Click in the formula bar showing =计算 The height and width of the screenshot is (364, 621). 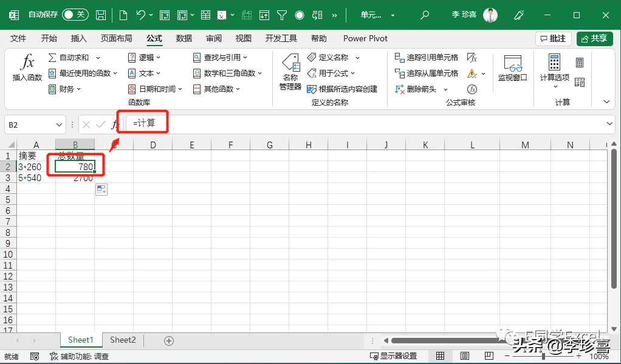pyautogui.click(x=365, y=124)
